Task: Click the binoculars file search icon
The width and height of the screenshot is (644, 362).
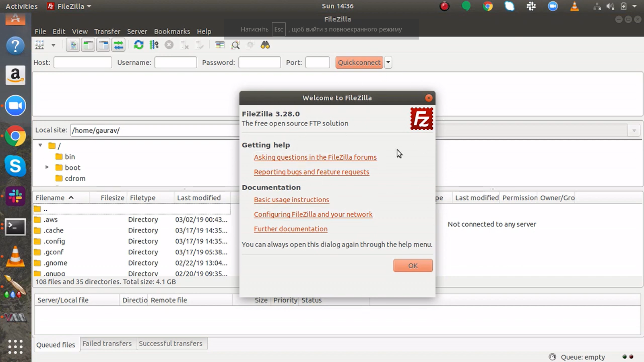Action: (265, 45)
